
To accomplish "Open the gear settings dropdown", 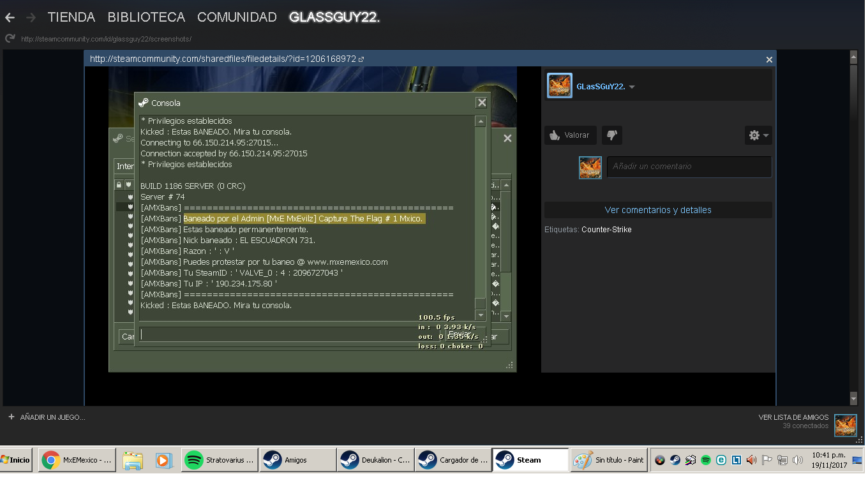I will coord(758,135).
